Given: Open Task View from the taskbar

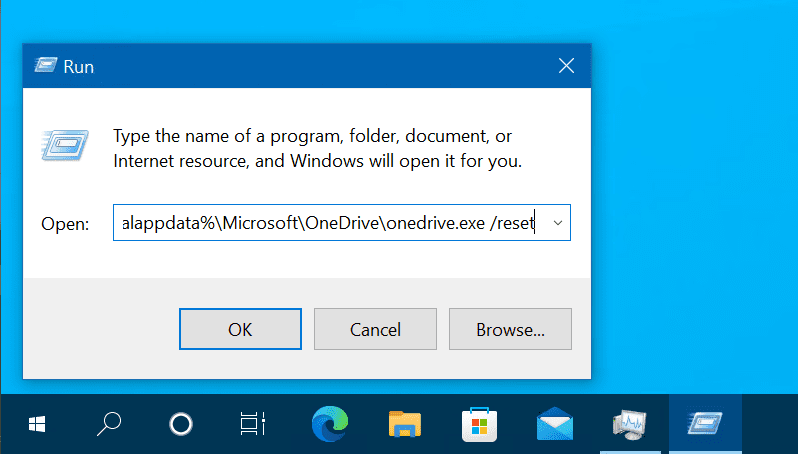Looking at the screenshot, I should coord(252,424).
